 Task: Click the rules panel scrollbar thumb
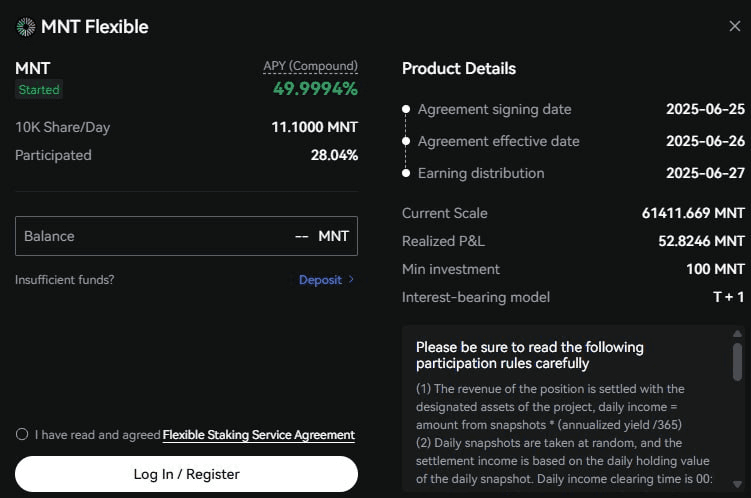737,362
